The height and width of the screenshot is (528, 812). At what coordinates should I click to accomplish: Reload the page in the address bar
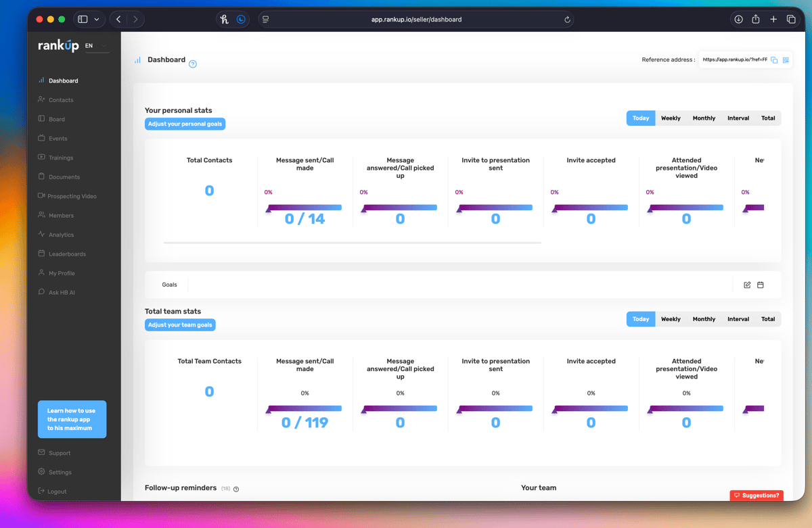[x=567, y=20]
